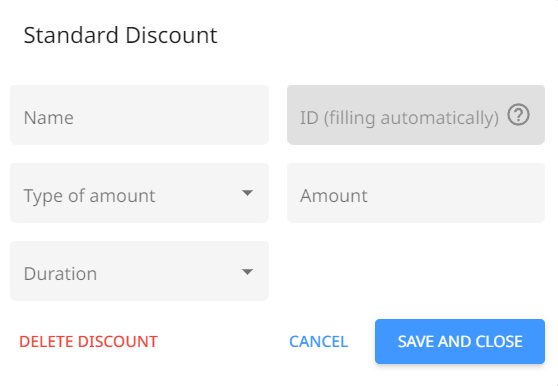Click the Standard Discount dialog title
The image size is (558, 386).
tap(120, 35)
